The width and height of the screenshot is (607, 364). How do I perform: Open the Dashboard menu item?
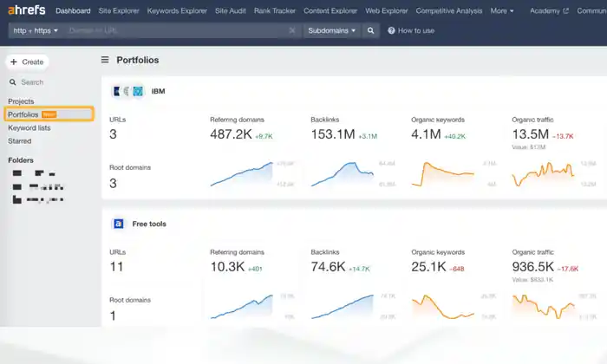[73, 10]
